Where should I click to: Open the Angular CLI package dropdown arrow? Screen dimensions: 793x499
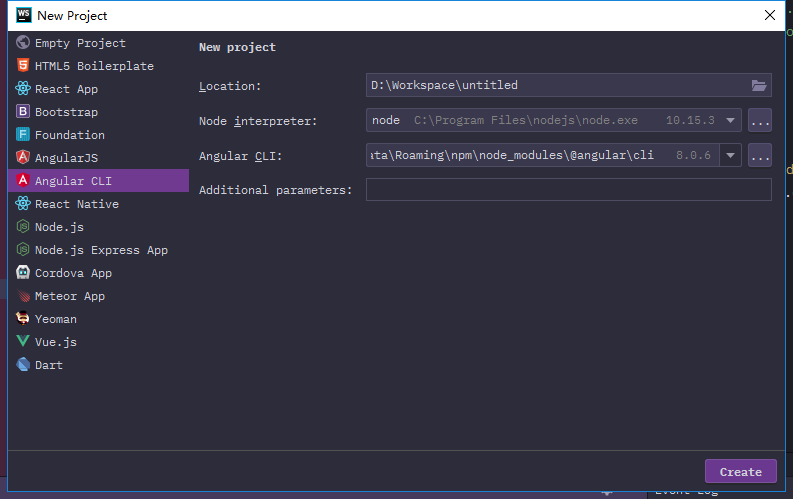point(730,155)
